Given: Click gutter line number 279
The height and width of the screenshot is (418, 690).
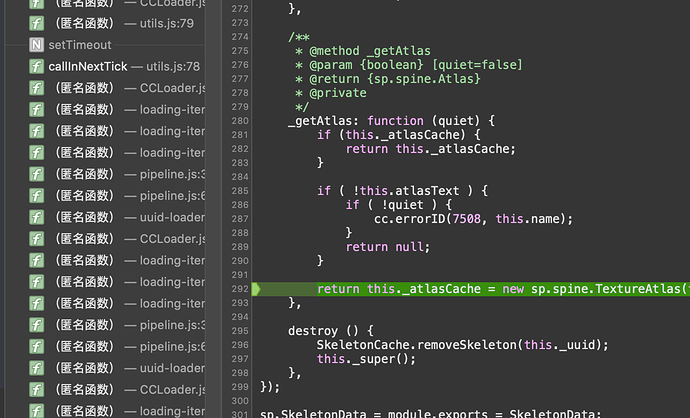Looking at the screenshot, I should 240,107.
